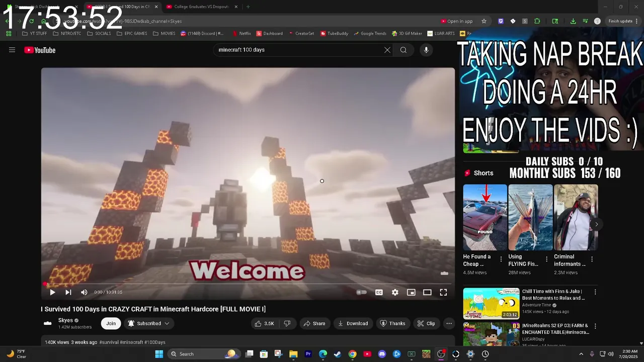Switch to the College Graduates VS Dropouts tab
The height and width of the screenshot is (362, 644).
point(201,7)
